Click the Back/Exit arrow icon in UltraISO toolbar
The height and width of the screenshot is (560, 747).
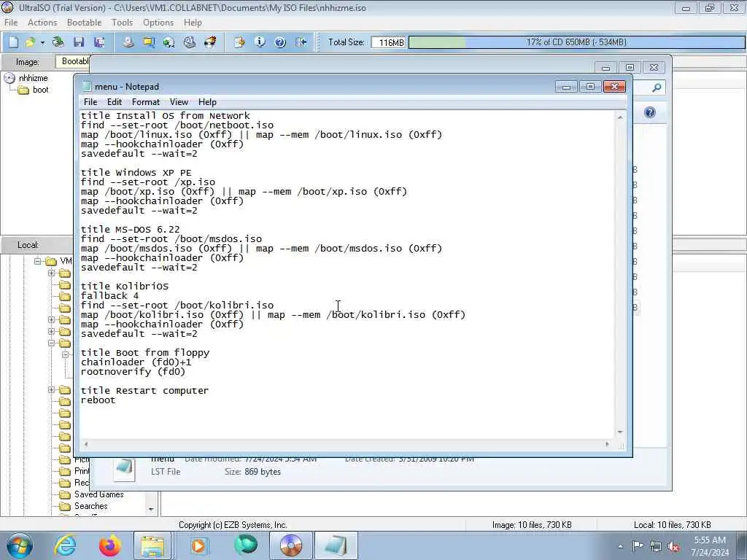301,42
